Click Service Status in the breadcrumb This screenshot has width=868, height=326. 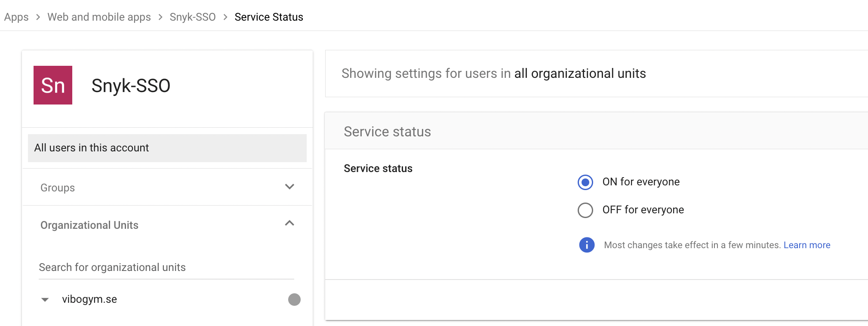269,17
